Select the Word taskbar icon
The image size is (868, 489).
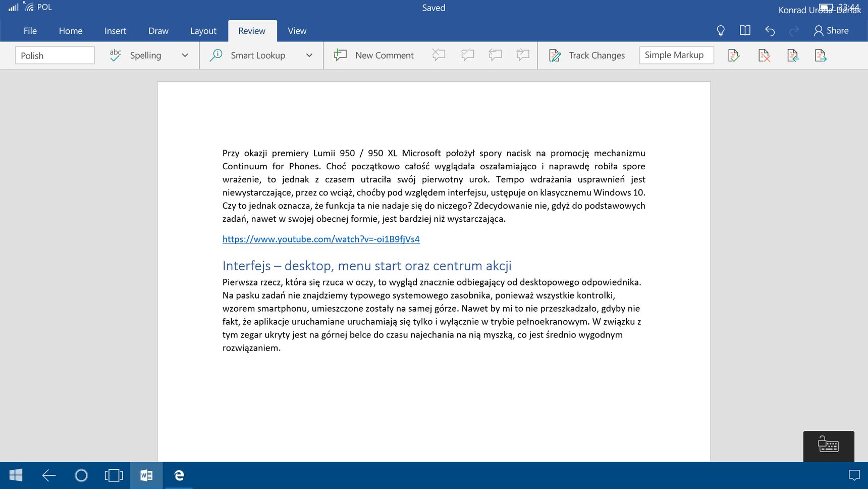[146, 475]
